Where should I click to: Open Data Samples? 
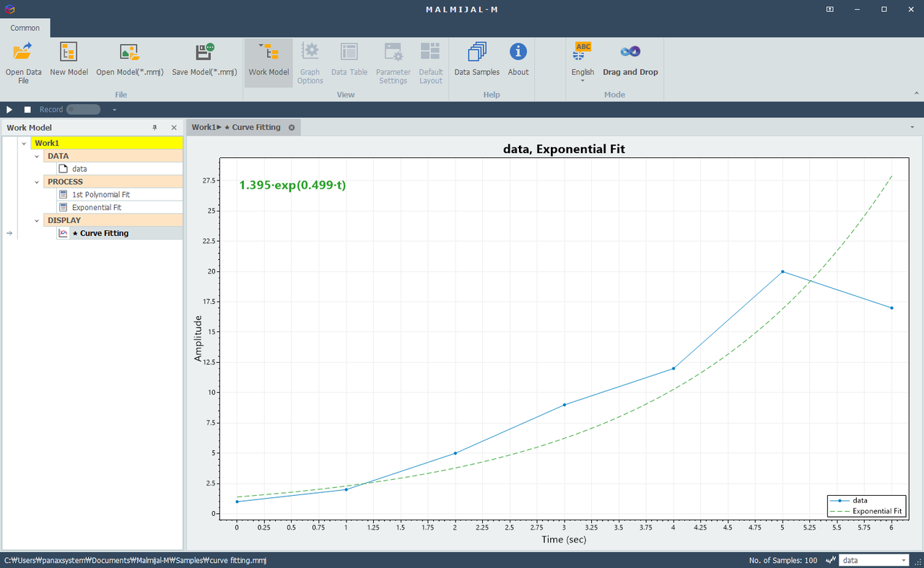476,59
